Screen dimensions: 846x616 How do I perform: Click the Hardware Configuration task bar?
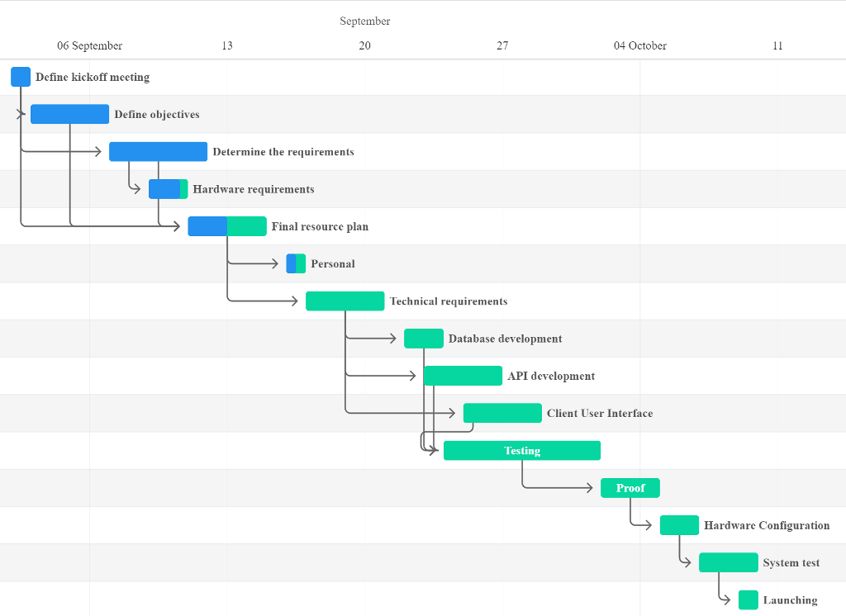point(679,525)
